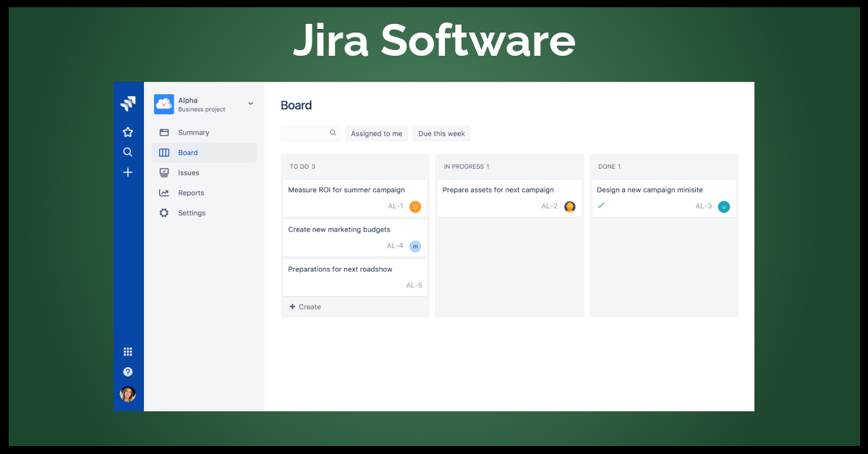Click the plus create icon in sidebar

[128, 172]
